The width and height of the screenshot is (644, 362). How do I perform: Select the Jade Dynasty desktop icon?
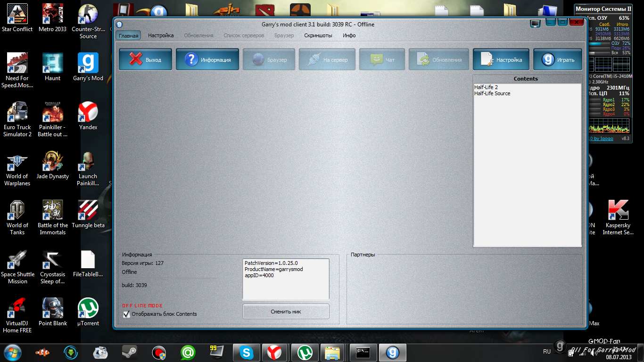tap(53, 165)
